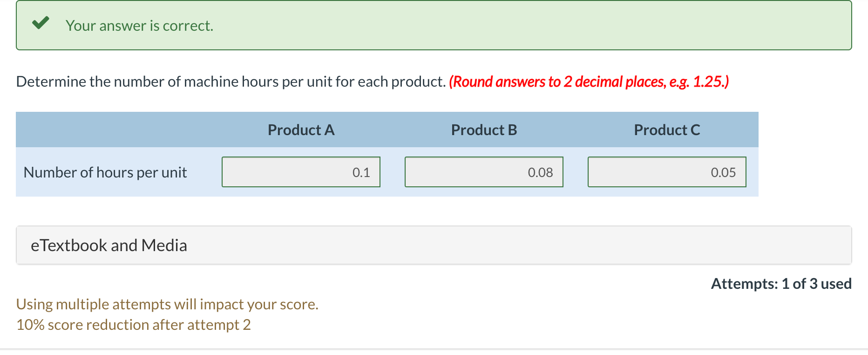Click the Number of hours per unit label

[x=105, y=172]
